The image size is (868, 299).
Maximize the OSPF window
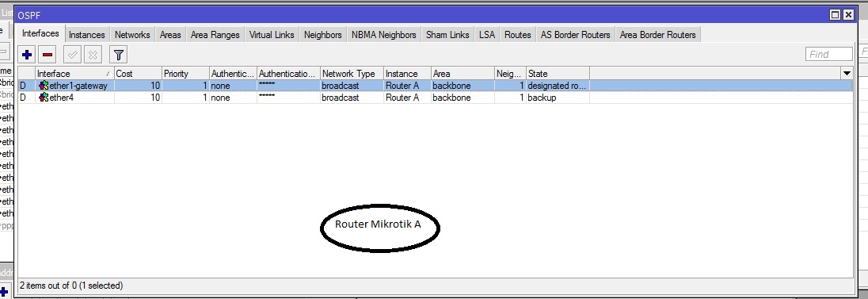click(836, 16)
